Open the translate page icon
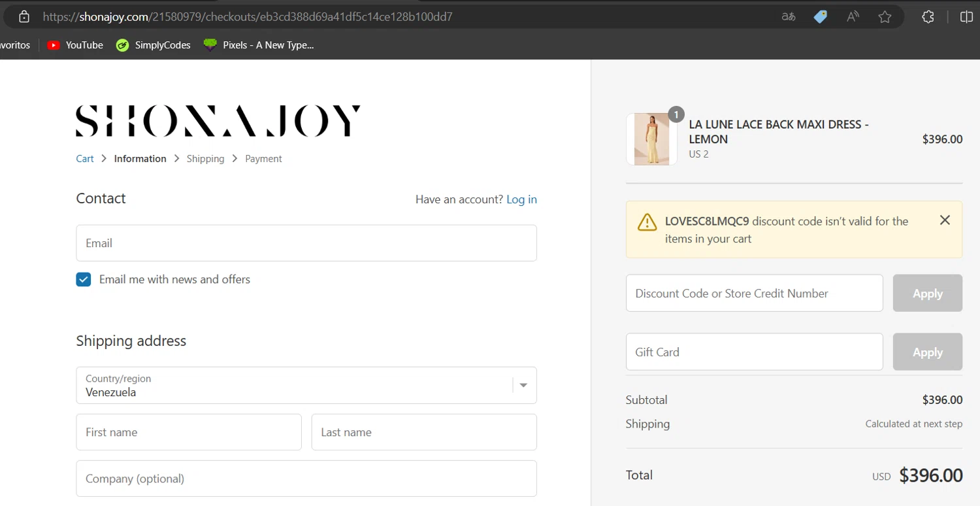 (x=789, y=17)
